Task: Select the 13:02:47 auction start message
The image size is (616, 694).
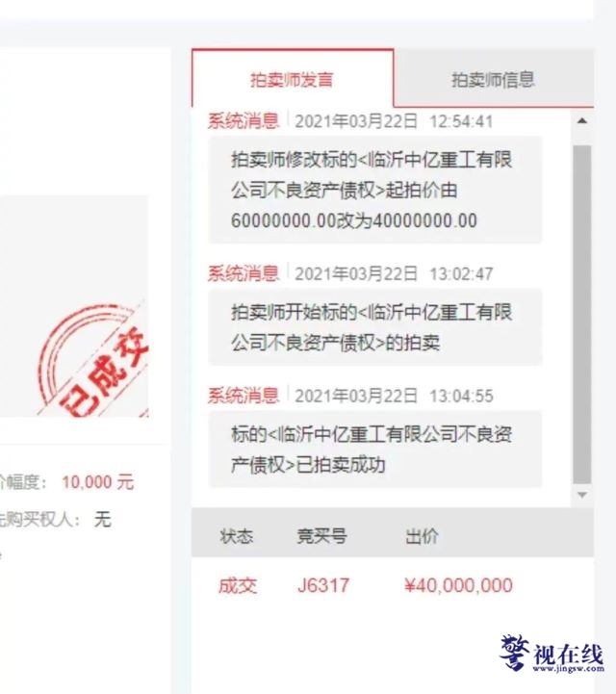Action: tap(374, 327)
